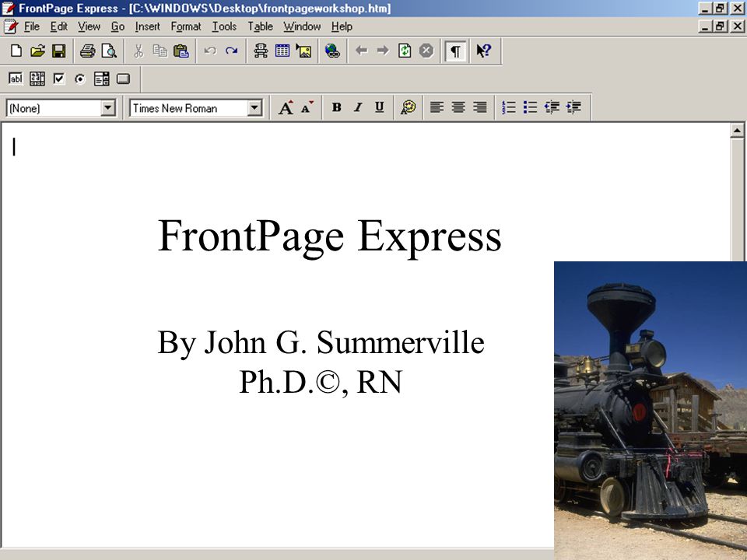Expand the (None) style dropdown arrow
747x560 pixels.
coord(108,108)
